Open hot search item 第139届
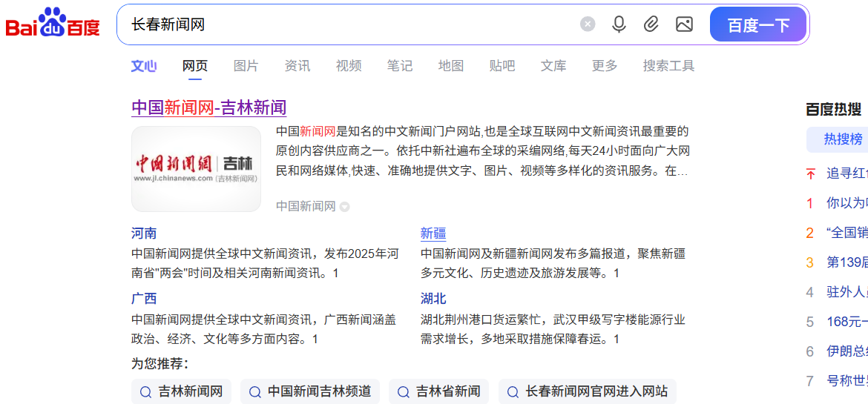 point(847,262)
